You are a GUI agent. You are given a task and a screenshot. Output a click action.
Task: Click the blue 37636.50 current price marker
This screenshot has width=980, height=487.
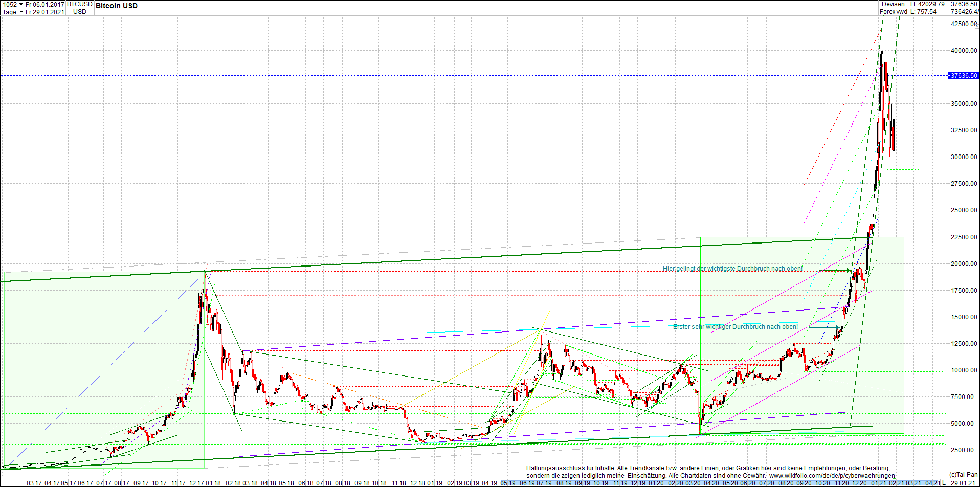[x=964, y=76]
